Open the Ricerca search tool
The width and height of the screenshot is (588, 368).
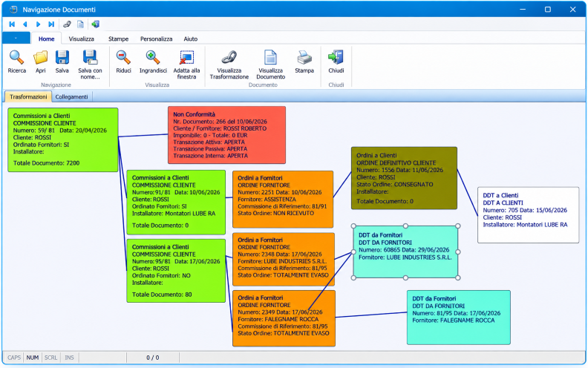click(17, 62)
